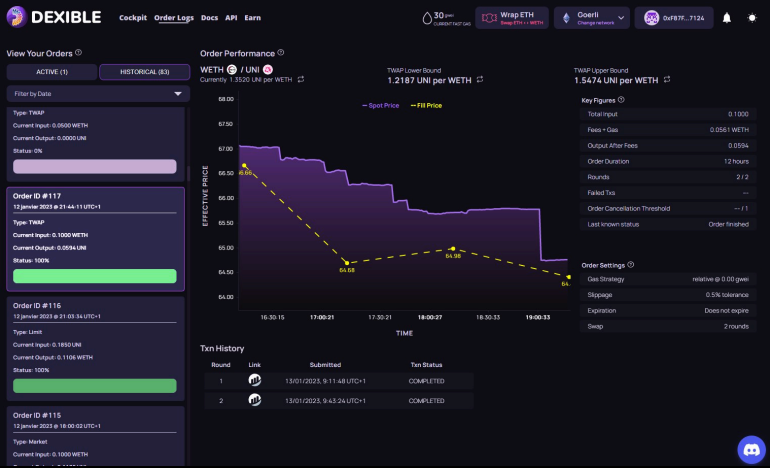Open Earn navigation link
770x468 pixels.
click(x=252, y=18)
